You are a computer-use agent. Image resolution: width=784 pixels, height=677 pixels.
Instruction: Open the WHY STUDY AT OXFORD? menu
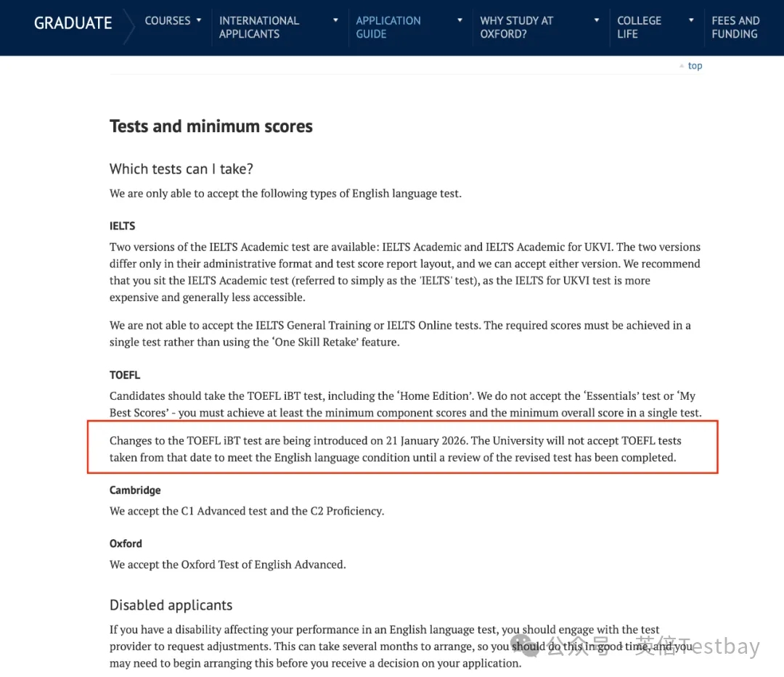[516, 27]
